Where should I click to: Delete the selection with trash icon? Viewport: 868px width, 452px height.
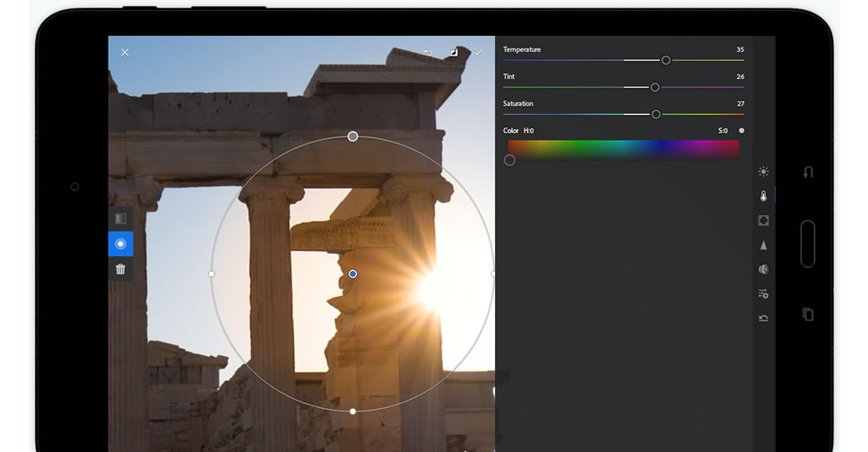(121, 269)
